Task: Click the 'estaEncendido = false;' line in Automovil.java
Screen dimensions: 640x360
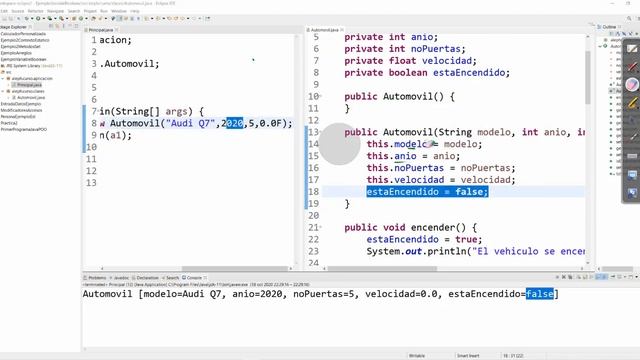Action: (427, 191)
